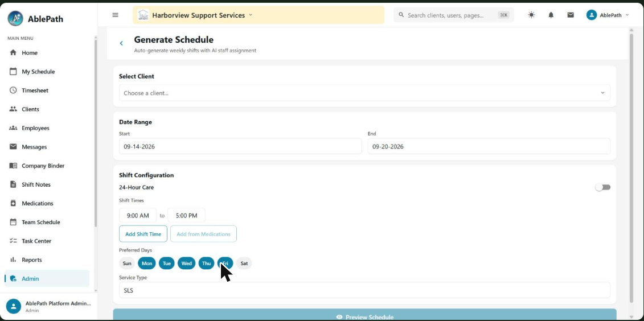Open AblePath Platform Admin profile
The width and height of the screenshot is (644, 321).
[x=48, y=306]
